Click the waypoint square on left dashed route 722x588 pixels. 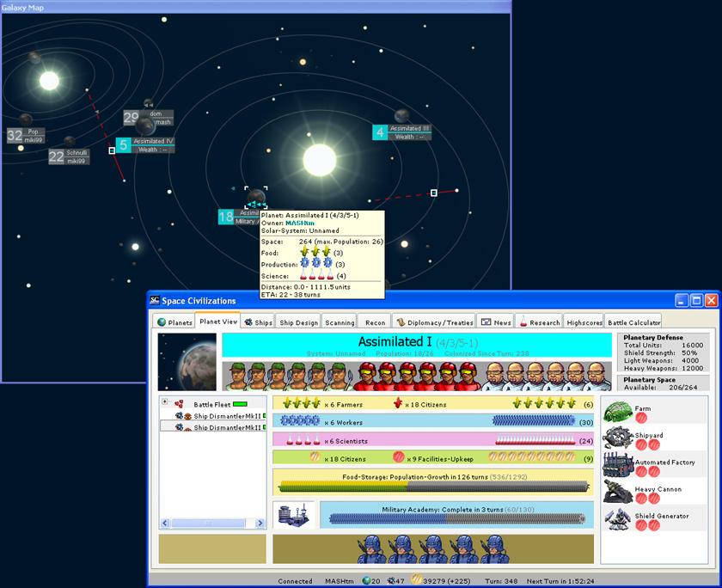coord(112,150)
